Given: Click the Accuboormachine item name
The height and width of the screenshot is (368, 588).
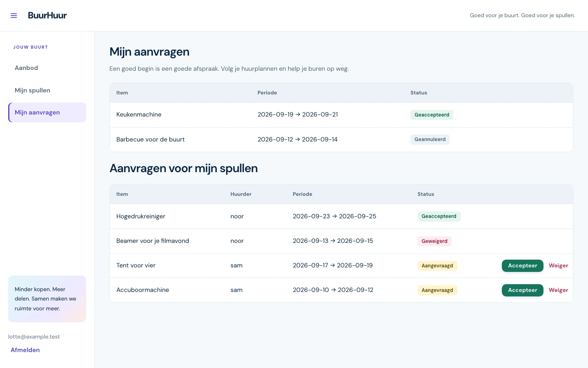Looking at the screenshot, I should click(x=143, y=290).
